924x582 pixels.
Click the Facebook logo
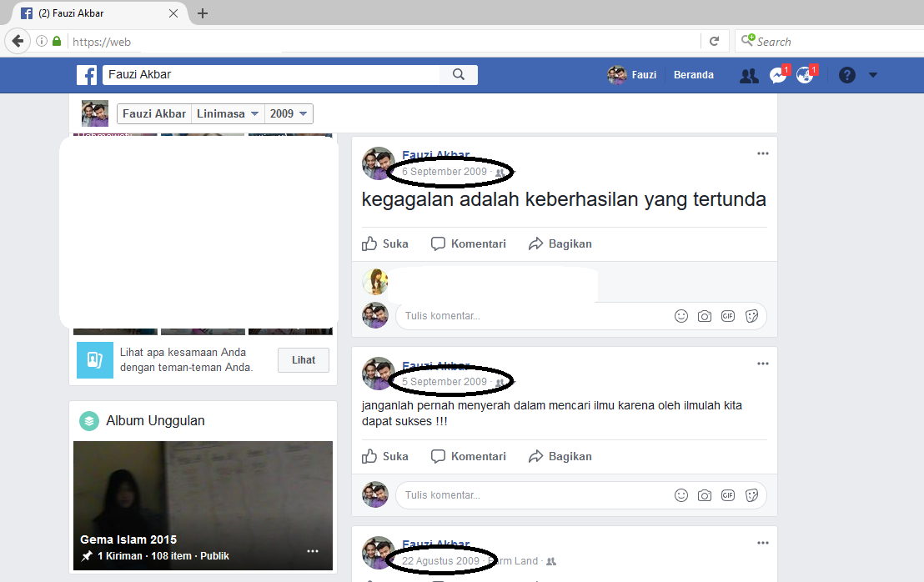click(x=87, y=75)
